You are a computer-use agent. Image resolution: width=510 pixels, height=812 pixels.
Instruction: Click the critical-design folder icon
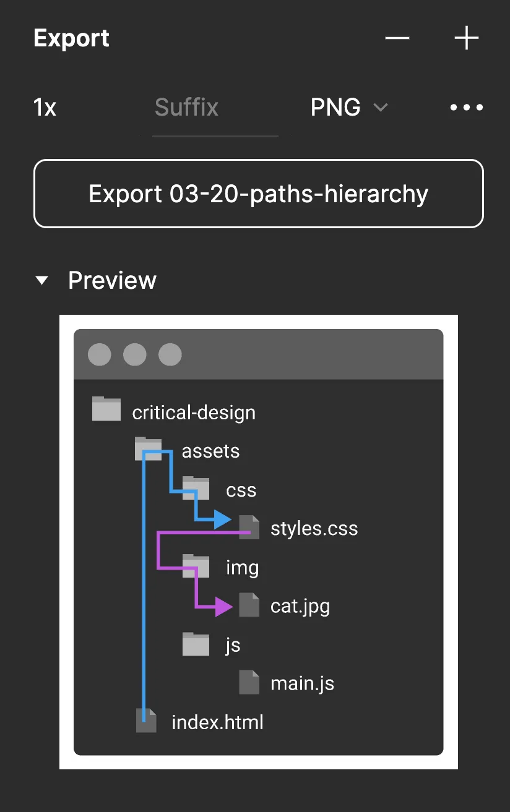pyautogui.click(x=106, y=409)
